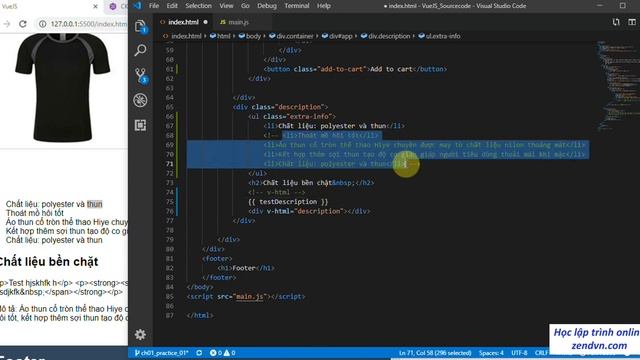Click body in the breadcrumb
Image resolution: width=640 pixels, height=360 pixels.
pyautogui.click(x=253, y=36)
